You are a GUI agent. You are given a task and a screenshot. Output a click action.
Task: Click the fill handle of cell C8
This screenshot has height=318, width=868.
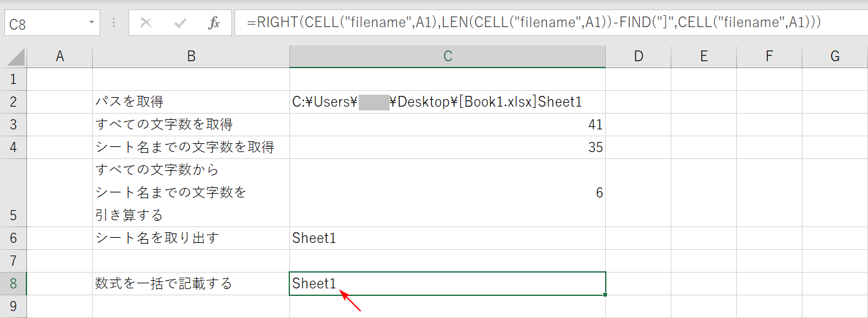605,295
